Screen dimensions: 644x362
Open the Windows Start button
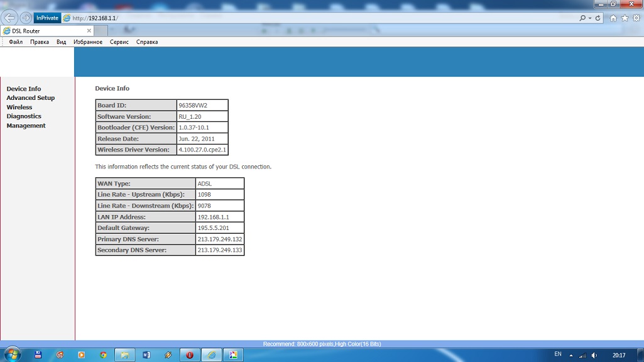12,354
